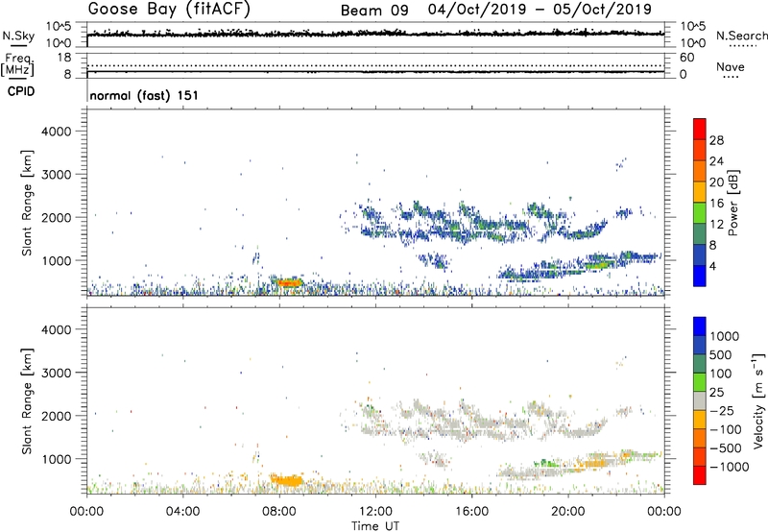This screenshot has height=532, width=768.
Task: Click the orange velocity patch near 08:00
Action: 288,480
